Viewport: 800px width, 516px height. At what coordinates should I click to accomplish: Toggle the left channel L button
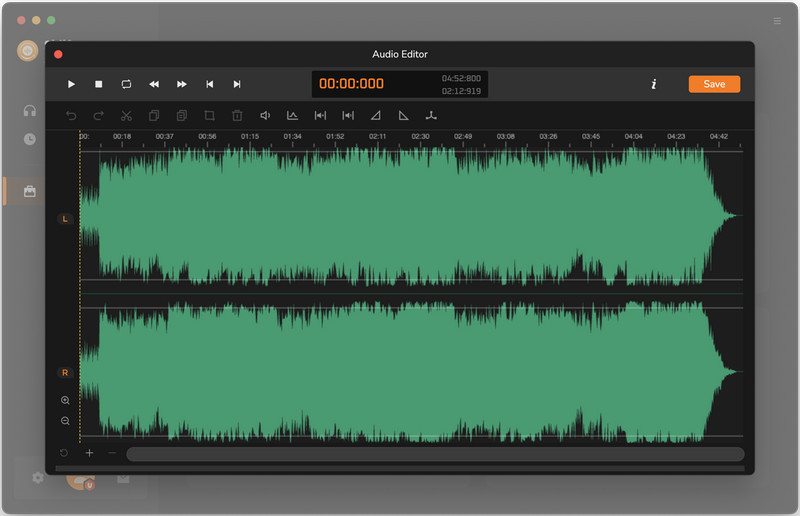65,219
